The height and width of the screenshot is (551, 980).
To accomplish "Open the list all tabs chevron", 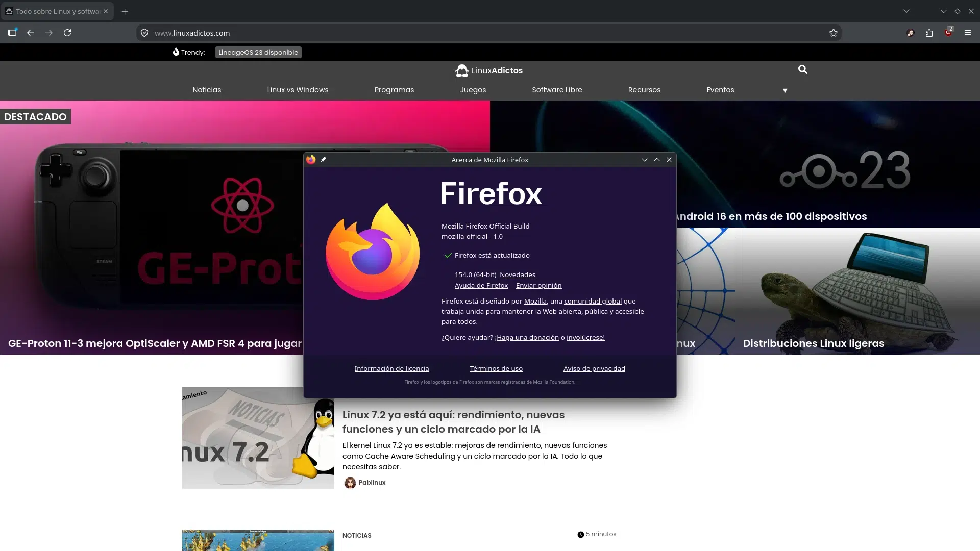I will coord(906,11).
